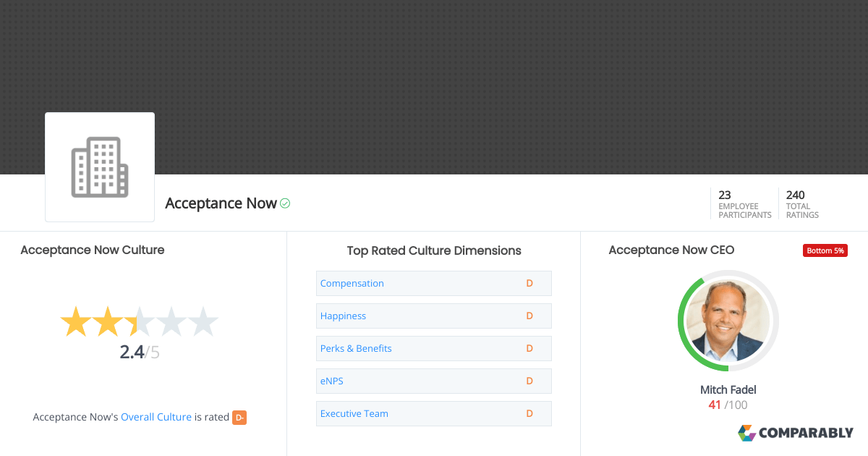
Task: Click the Acceptance Now Culture heading
Action: point(93,250)
